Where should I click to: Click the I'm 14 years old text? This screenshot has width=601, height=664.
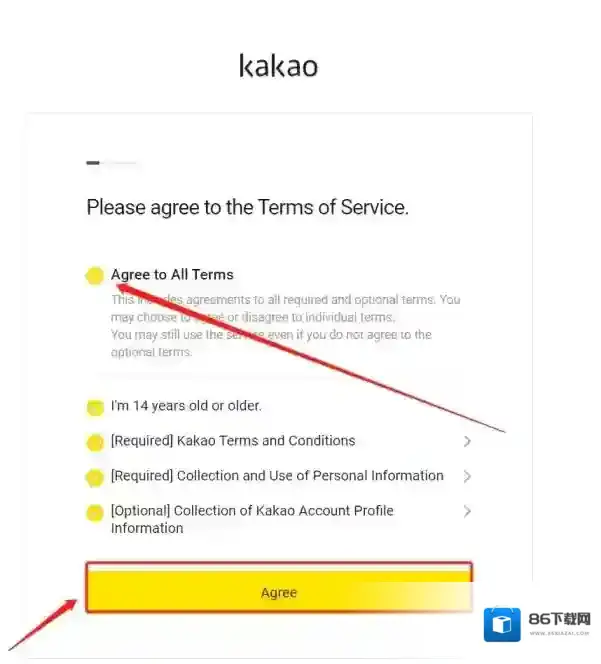coord(186,406)
